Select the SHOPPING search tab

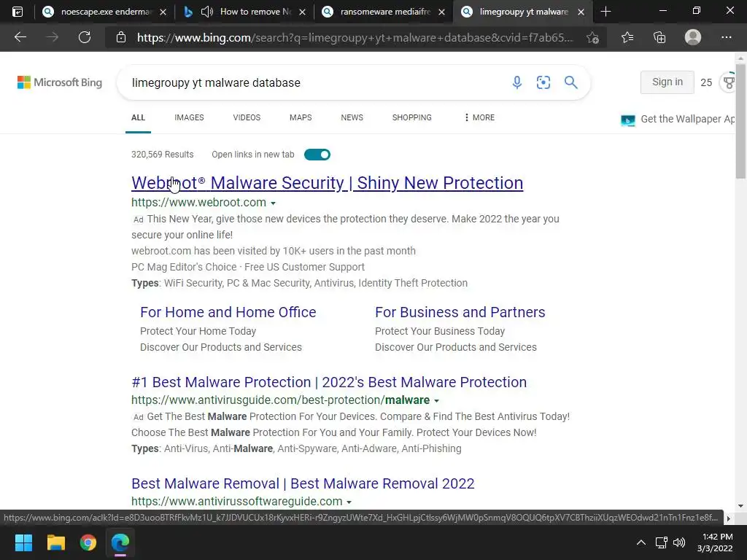point(412,117)
